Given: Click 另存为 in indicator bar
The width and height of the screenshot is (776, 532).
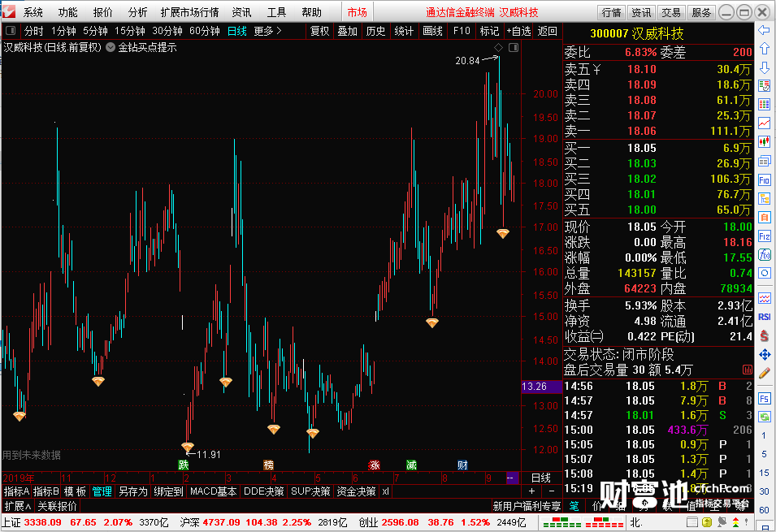Looking at the screenshot, I should [x=132, y=491].
